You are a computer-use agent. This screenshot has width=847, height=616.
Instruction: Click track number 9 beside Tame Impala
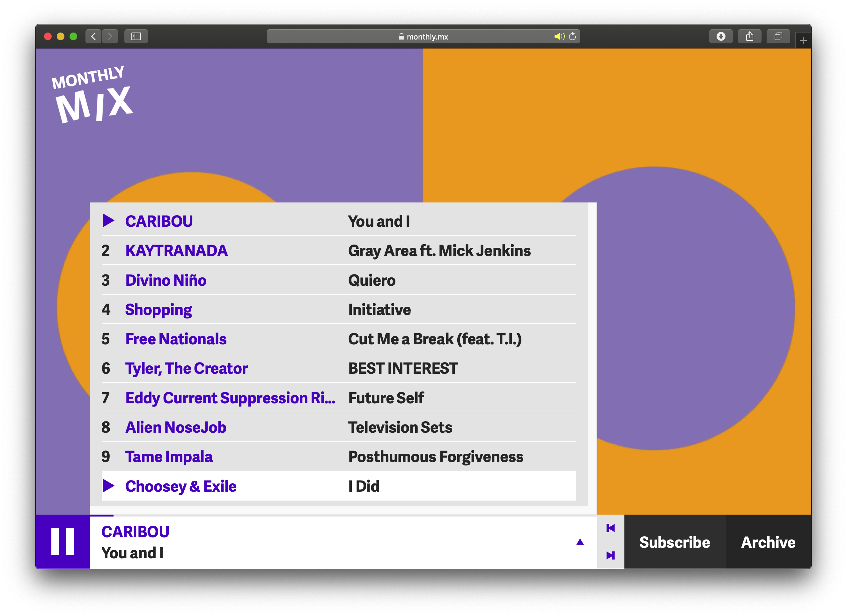106,457
